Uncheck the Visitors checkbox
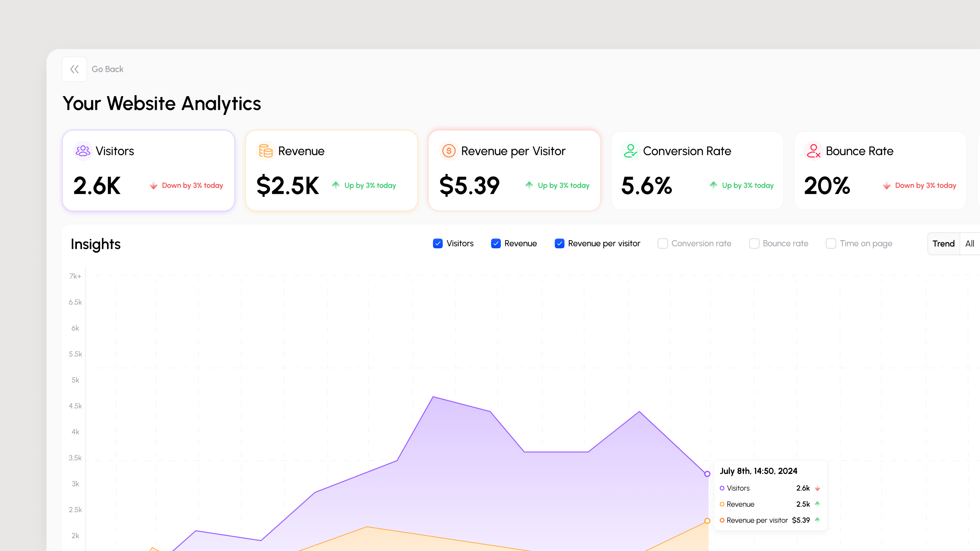 pyautogui.click(x=438, y=243)
